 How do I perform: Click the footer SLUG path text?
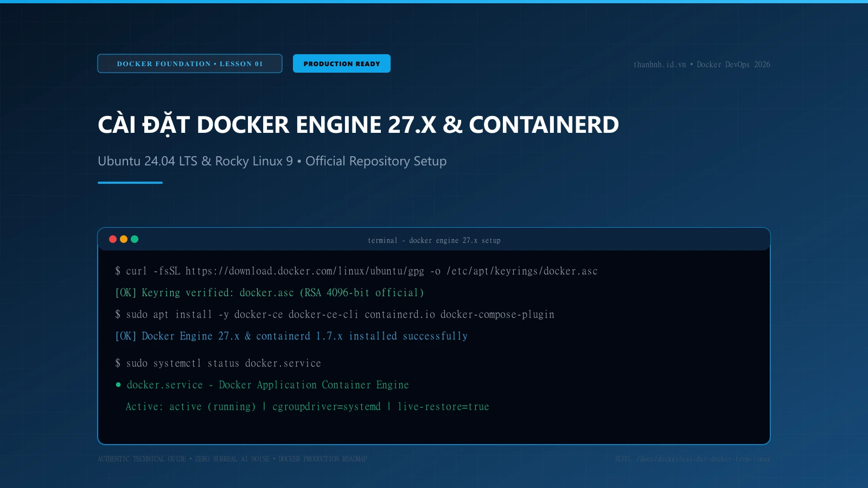click(x=693, y=459)
